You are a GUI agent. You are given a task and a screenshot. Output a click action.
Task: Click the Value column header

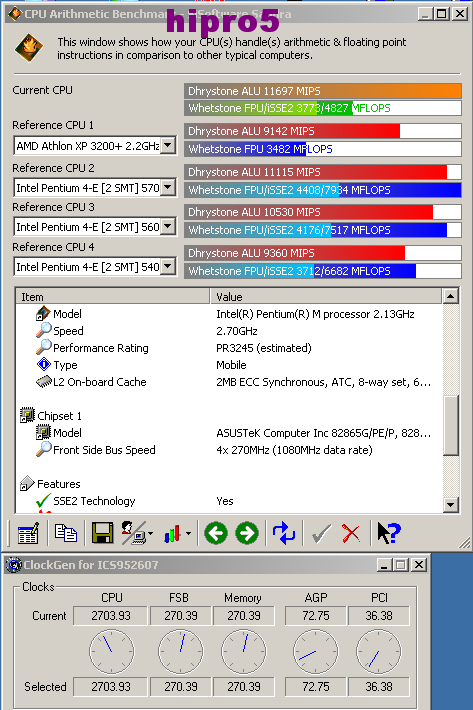326,297
